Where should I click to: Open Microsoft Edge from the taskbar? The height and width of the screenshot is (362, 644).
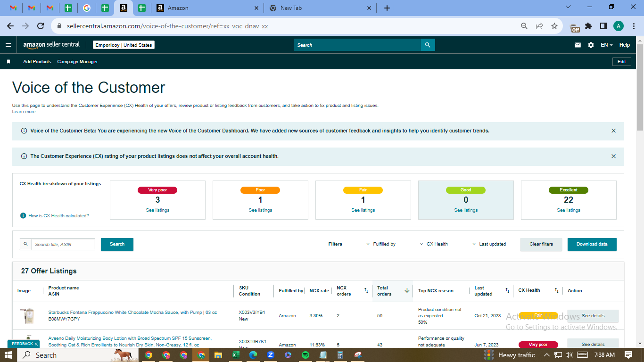point(253,355)
